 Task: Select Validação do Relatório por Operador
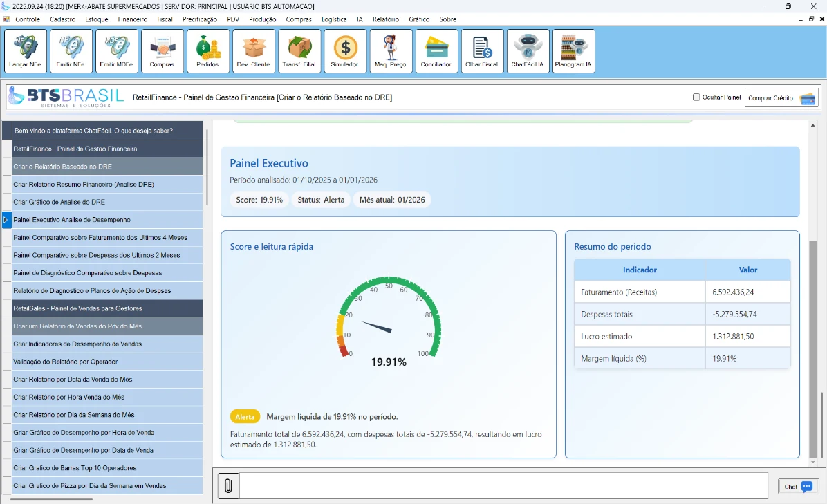(108, 362)
